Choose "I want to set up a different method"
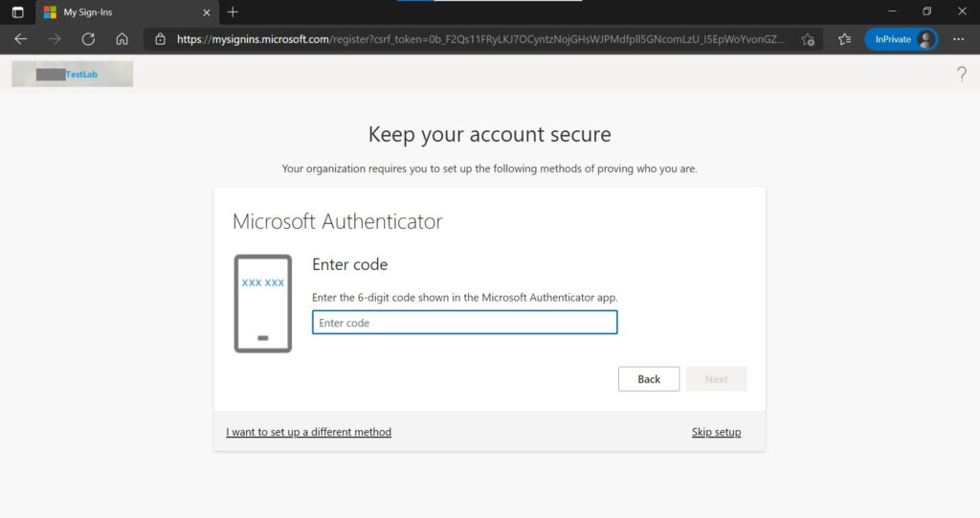 tap(308, 432)
